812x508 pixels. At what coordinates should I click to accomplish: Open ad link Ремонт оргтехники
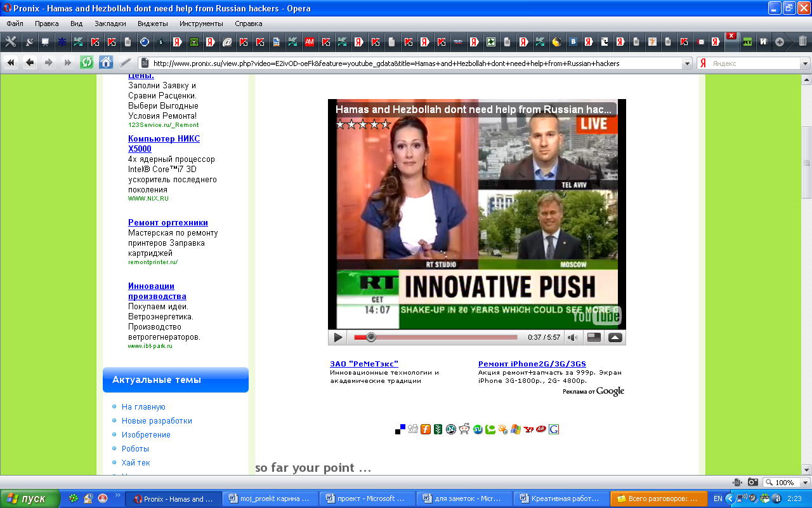coord(168,222)
